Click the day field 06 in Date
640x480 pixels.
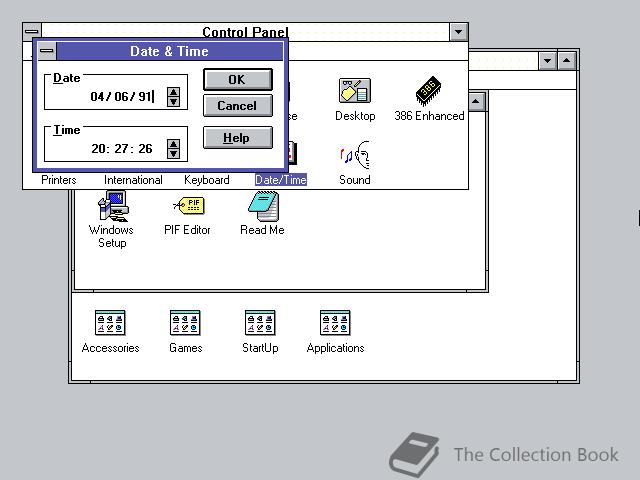pos(121,97)
